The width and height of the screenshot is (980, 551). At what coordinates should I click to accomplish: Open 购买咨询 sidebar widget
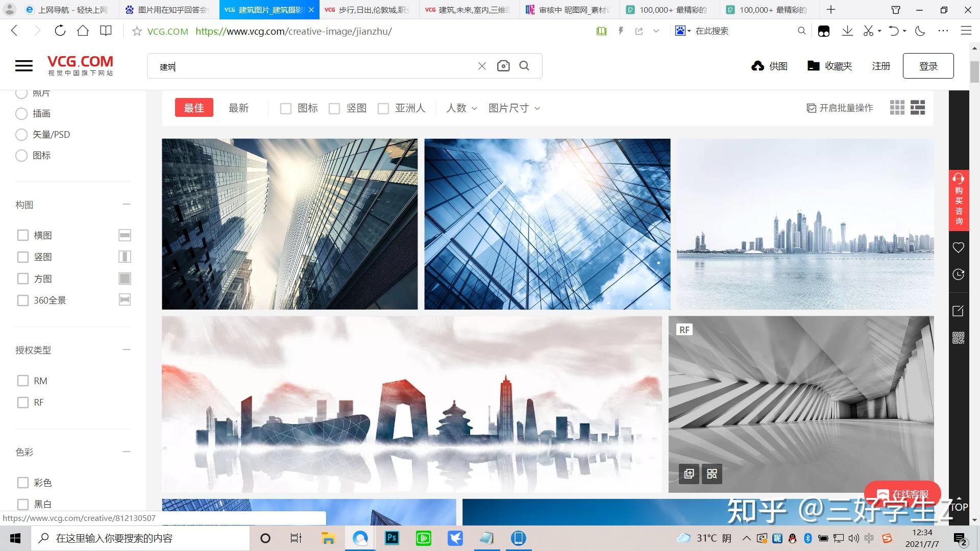tap(959, 199)
